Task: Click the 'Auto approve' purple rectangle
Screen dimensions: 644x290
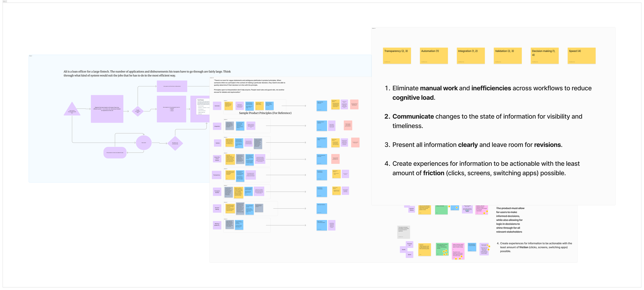Action: (172, 86)
